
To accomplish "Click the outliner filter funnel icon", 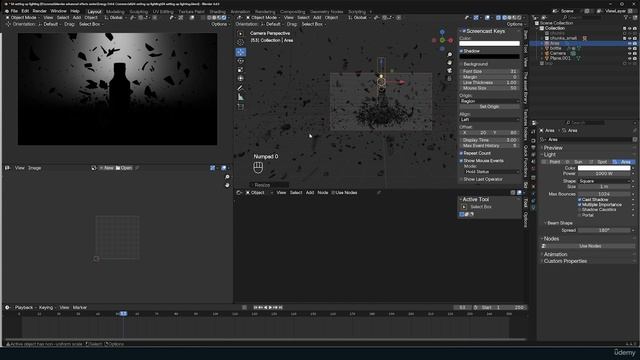I will coord(627,18).
